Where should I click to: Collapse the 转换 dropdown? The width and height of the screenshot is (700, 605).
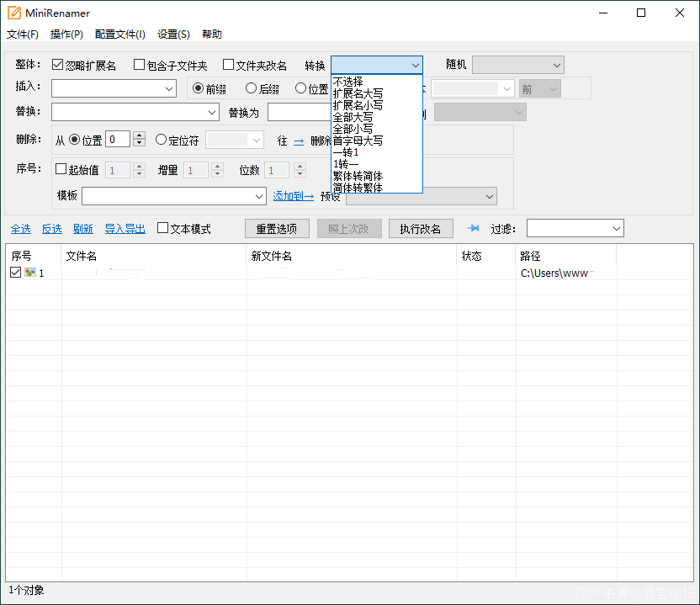(415, 65)
